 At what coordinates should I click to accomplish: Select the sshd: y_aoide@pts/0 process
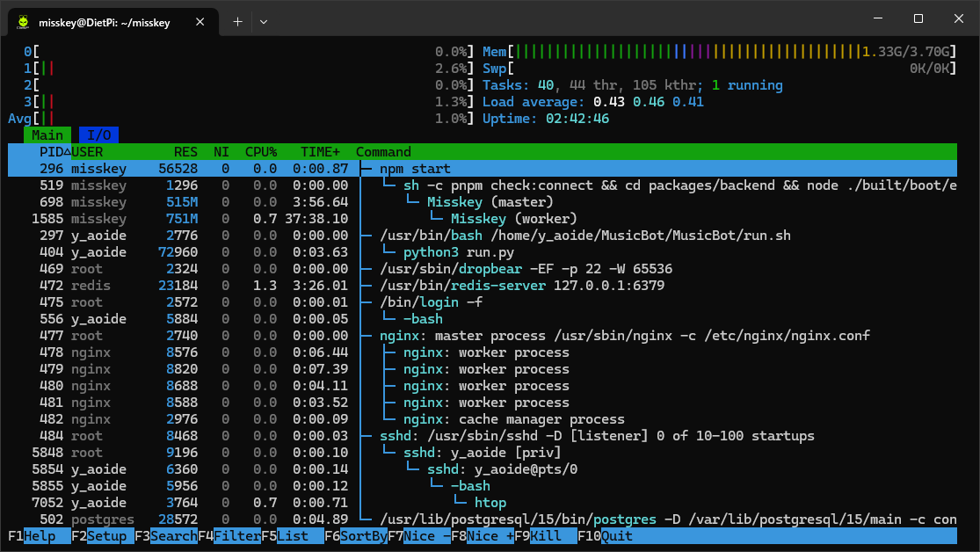[x=482, y=469]
